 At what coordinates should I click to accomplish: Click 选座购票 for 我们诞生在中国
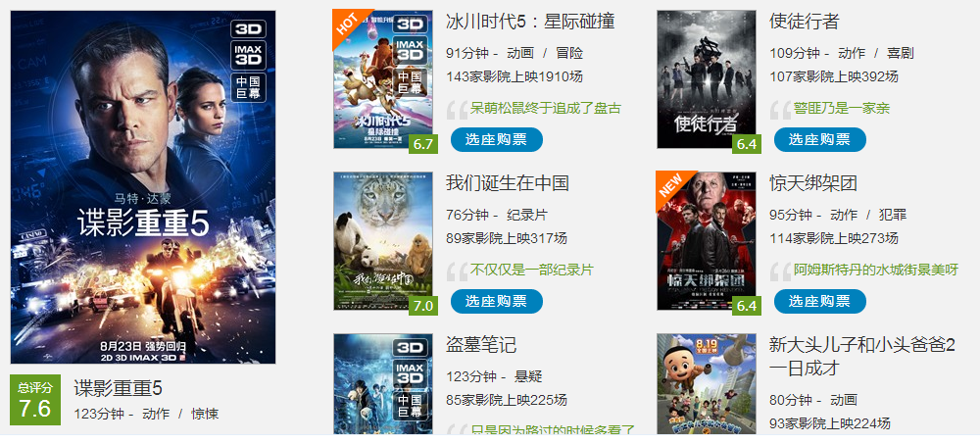(496, 302)
